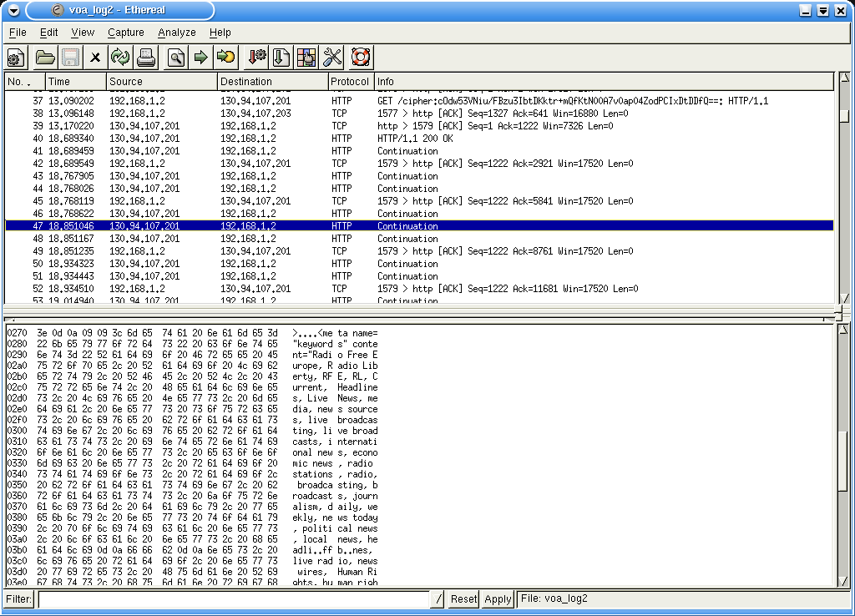Open the window menu in title bar
Viewport: 855px width, 616px height.
point(13,10)
